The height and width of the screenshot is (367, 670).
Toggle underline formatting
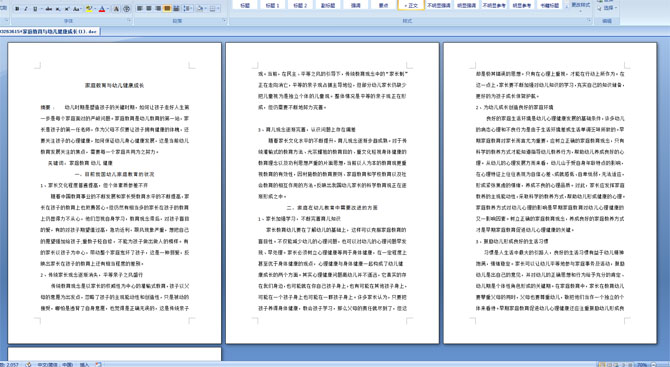[x=35, y=9]
